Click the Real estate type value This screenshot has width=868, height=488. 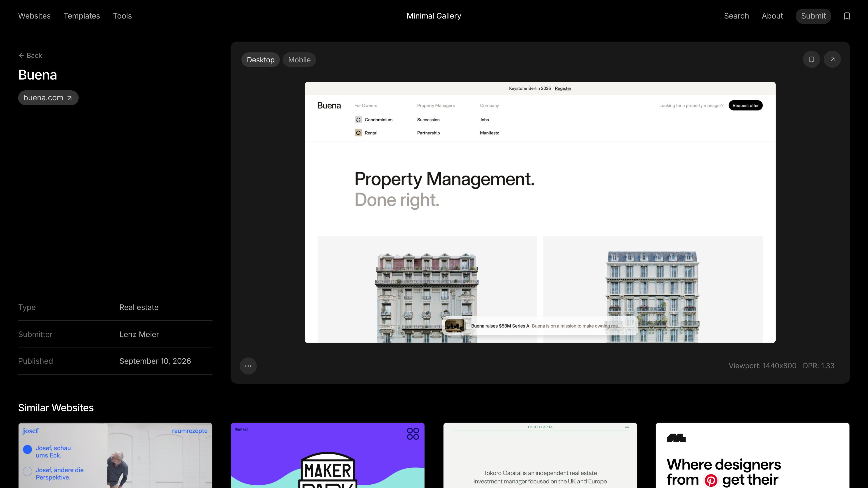click(x=139, y=307)
